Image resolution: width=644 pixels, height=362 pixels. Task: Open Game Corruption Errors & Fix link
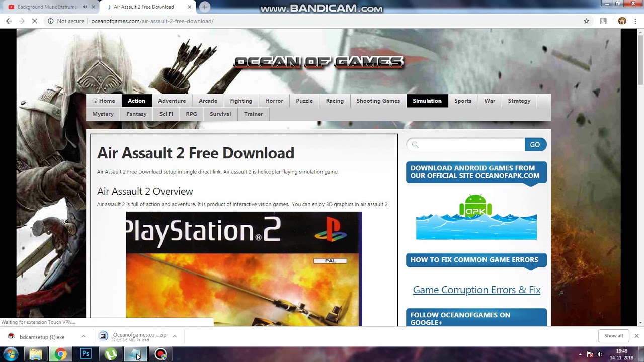[476, 290]
